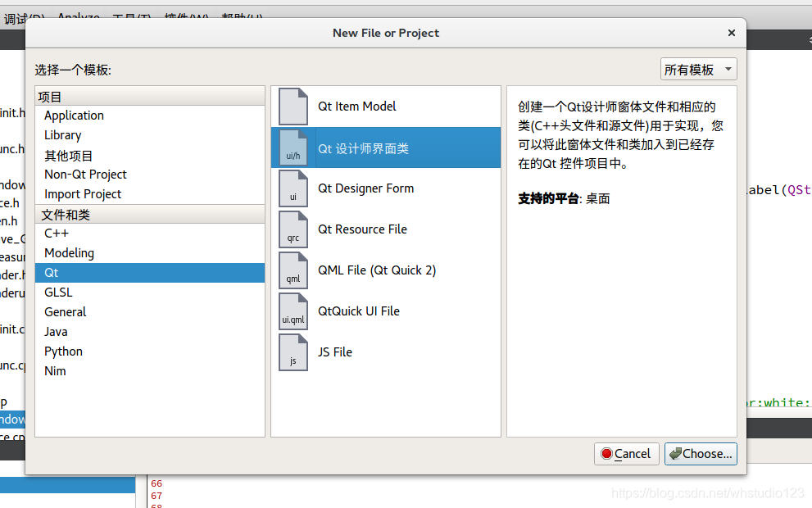Click the Cancel button
Viewport: 812px width, 508px height.
[x=626, y=454]
